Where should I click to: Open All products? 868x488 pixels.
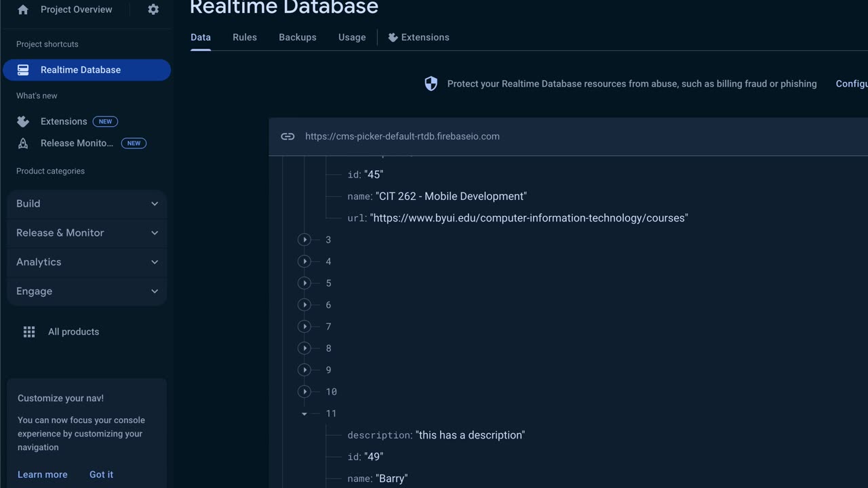point(73,331)
